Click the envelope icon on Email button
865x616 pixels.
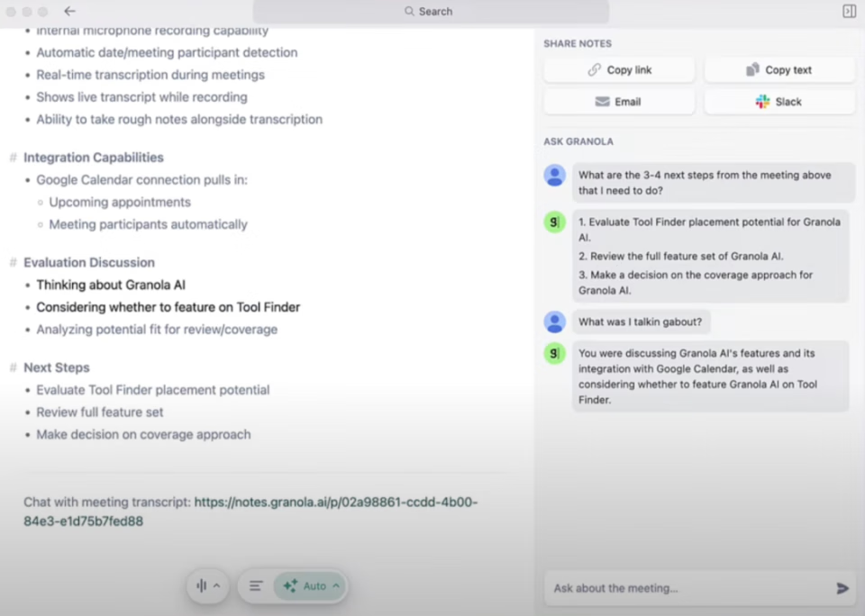pos(603,102)
